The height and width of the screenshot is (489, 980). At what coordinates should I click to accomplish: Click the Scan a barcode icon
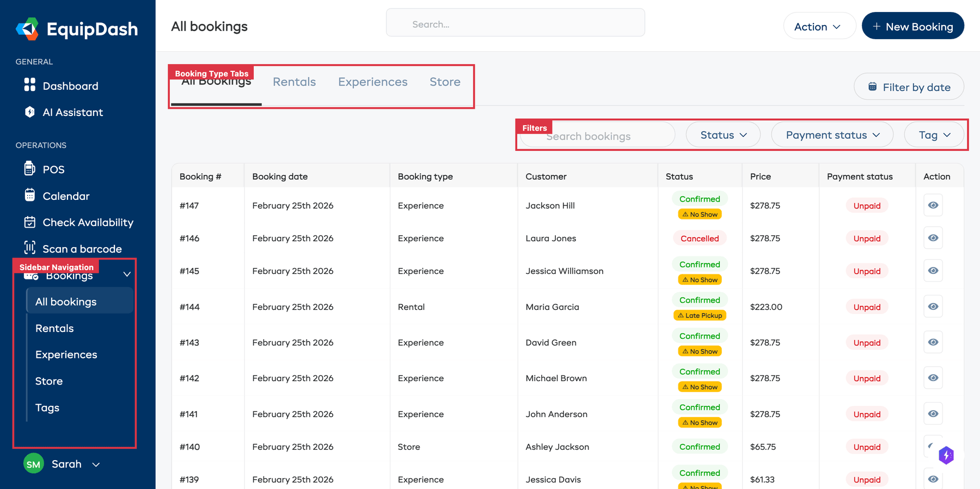(x=30, y=248)
